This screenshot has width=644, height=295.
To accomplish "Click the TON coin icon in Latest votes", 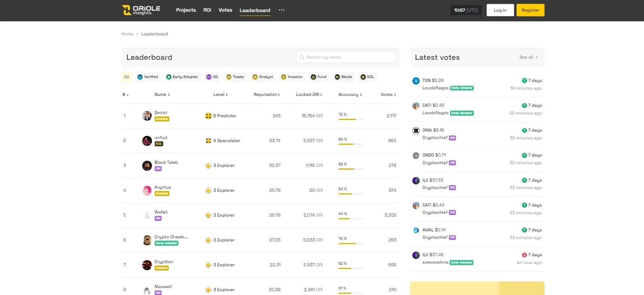I will (416, 81).
